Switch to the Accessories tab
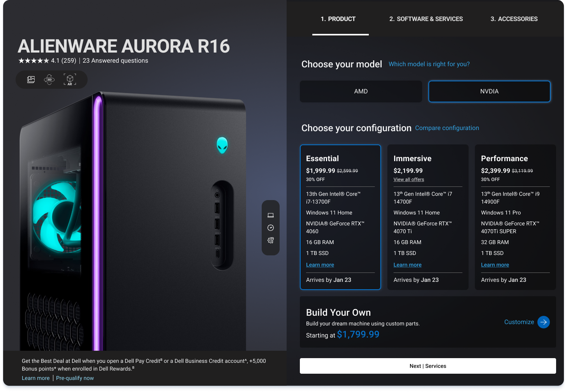This screenshot has width=567, height=392. pyautogui.click(x=514, y=19)
